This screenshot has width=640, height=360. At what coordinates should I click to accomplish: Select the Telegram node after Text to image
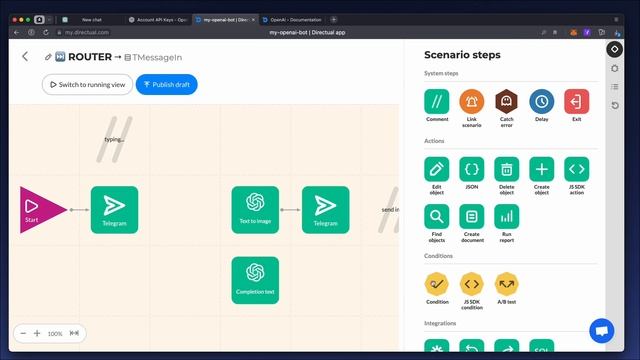[325, 210]
